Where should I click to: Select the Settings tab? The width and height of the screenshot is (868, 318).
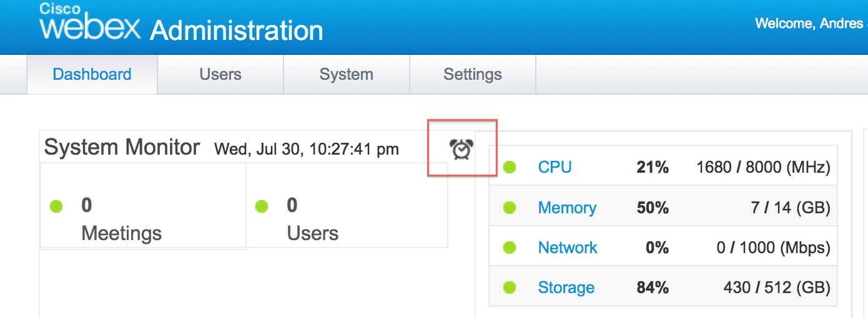pos(473,74)
